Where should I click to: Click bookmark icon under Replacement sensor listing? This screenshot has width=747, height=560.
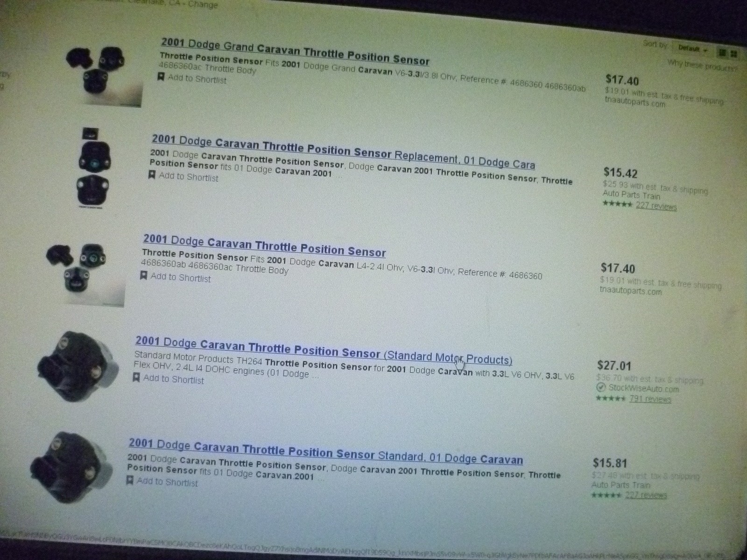(152, 175)
